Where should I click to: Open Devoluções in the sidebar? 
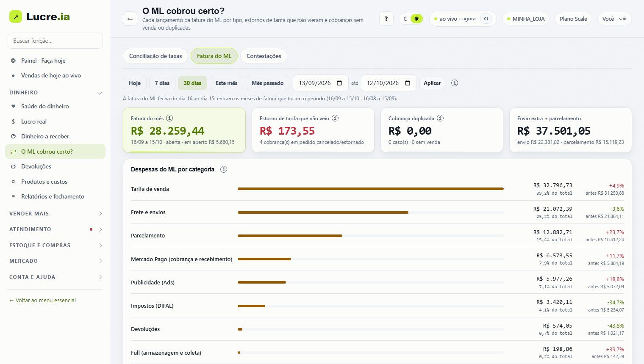(55, 166)
